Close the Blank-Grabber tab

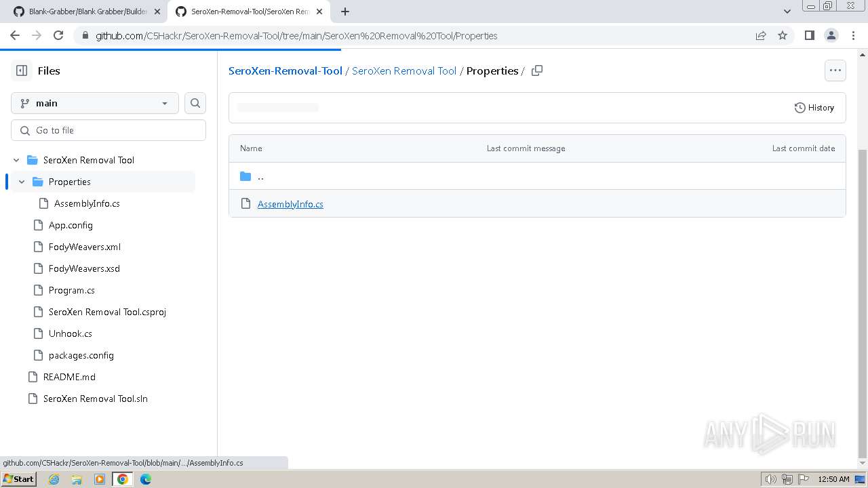tap(157, 12)
